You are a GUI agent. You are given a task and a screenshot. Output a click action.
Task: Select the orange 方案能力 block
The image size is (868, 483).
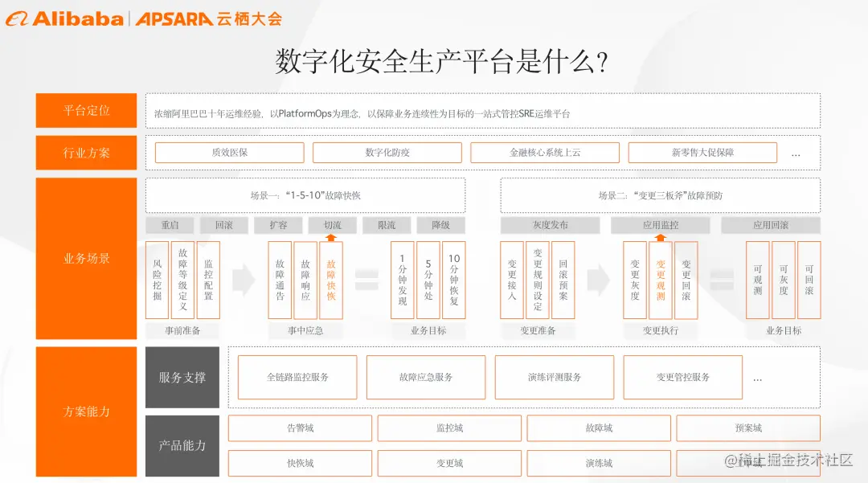tap(86, 411)
